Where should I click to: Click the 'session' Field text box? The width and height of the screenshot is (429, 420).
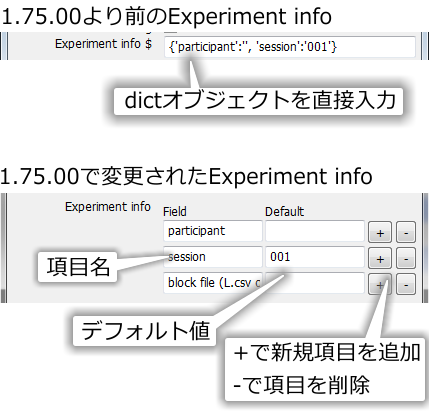[213, 257]
